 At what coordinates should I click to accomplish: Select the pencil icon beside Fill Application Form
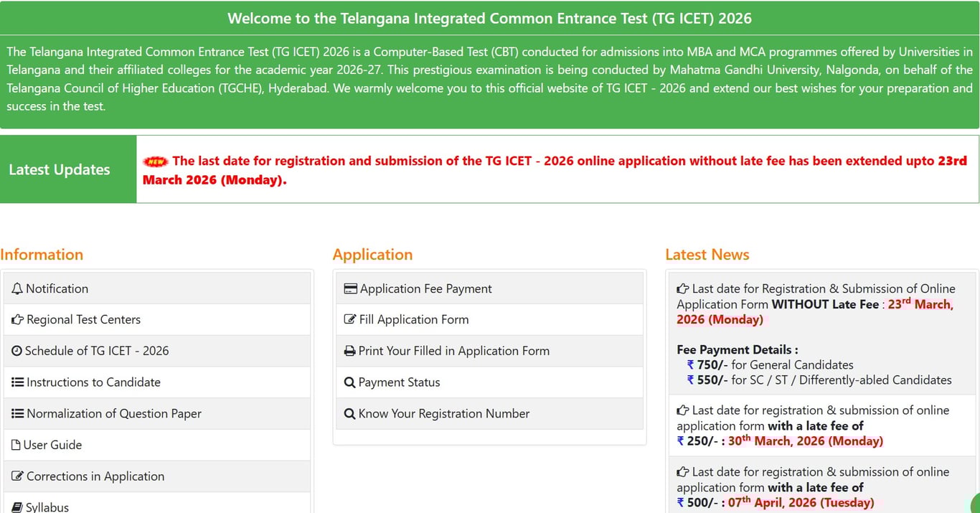(x=350, y=319)
